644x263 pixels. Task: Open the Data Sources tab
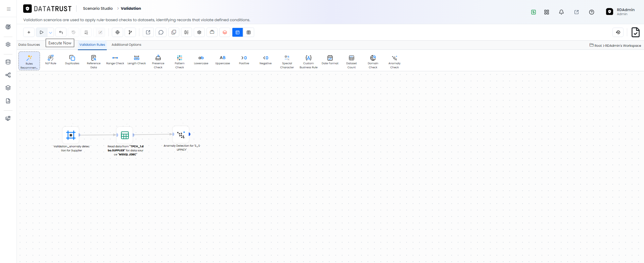click(x=29, y=44)
